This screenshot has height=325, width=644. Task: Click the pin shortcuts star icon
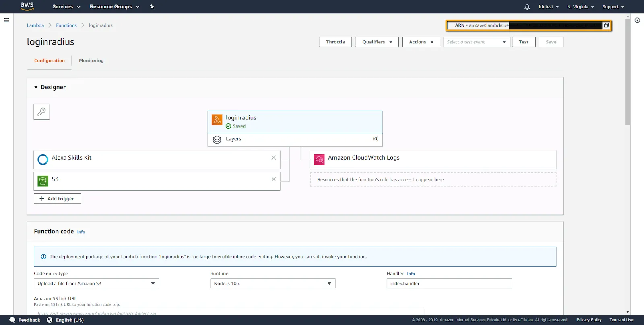(x=152, y=7)
